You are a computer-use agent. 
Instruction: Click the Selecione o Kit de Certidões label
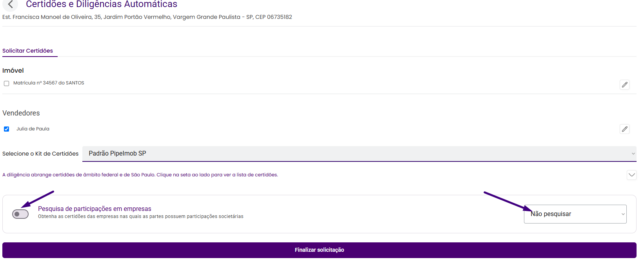(40, 154)
